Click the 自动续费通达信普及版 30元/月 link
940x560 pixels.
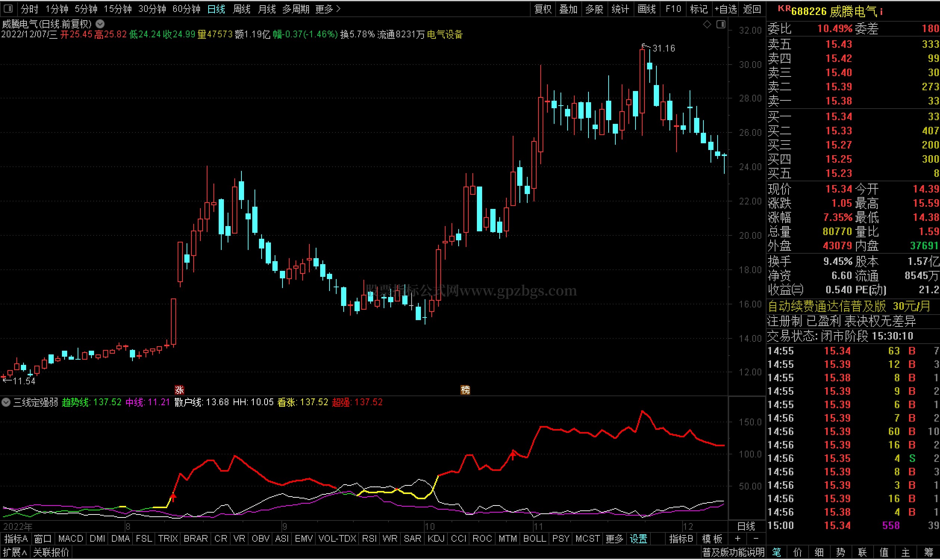click(x=849, y=306)
